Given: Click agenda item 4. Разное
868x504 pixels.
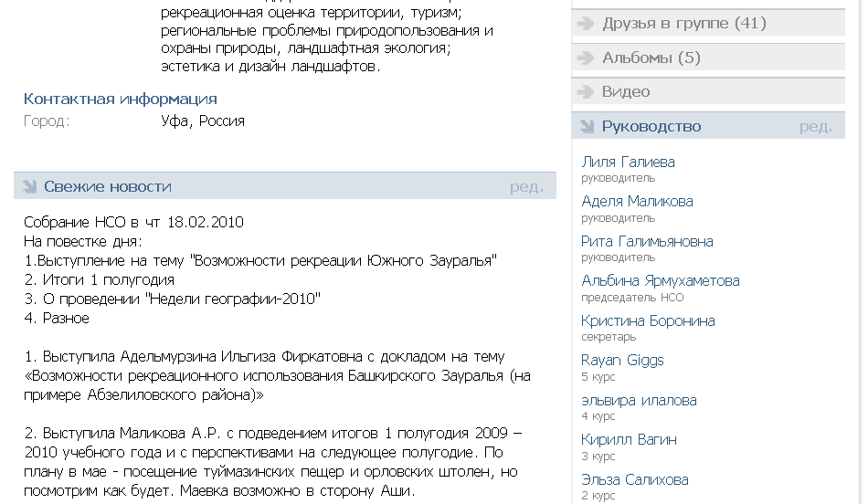Looking at the screenshot, I should (x=57, y=319).
